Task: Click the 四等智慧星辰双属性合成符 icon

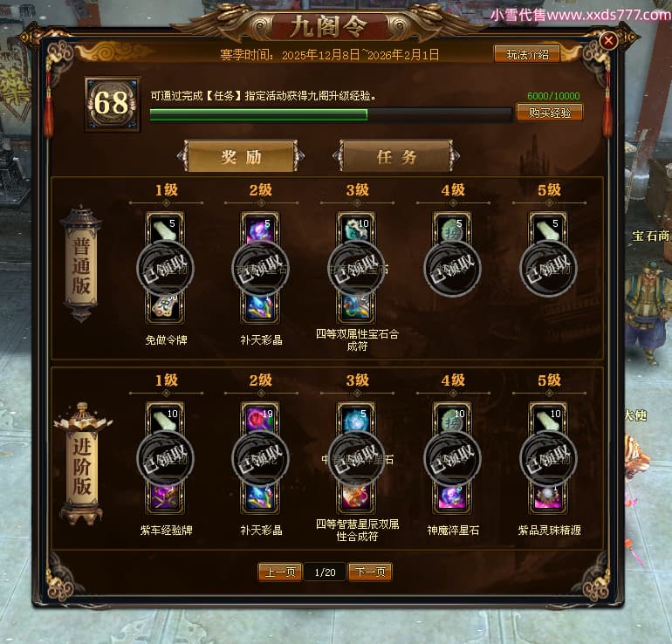Action: click(356, 497)
